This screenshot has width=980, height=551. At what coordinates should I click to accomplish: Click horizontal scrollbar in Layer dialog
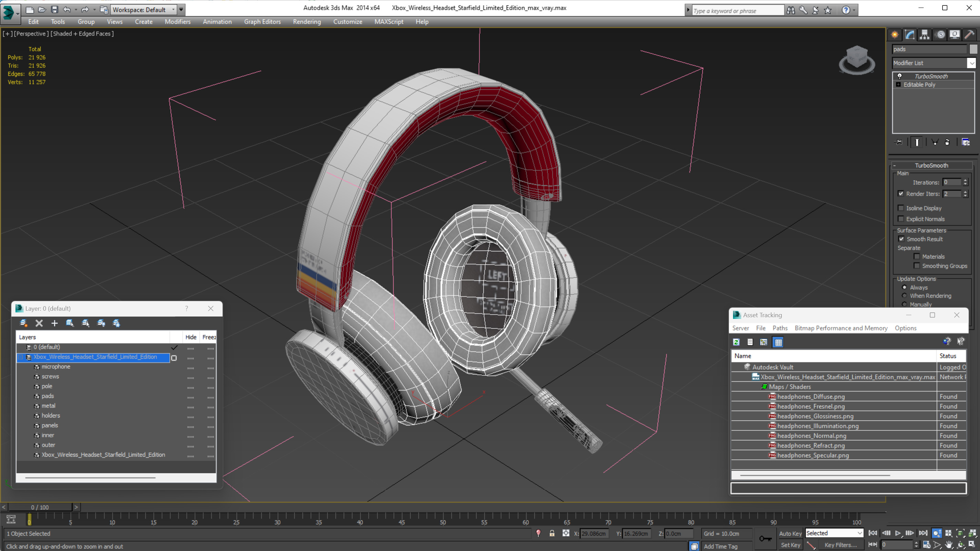click(x=90, y=478)
